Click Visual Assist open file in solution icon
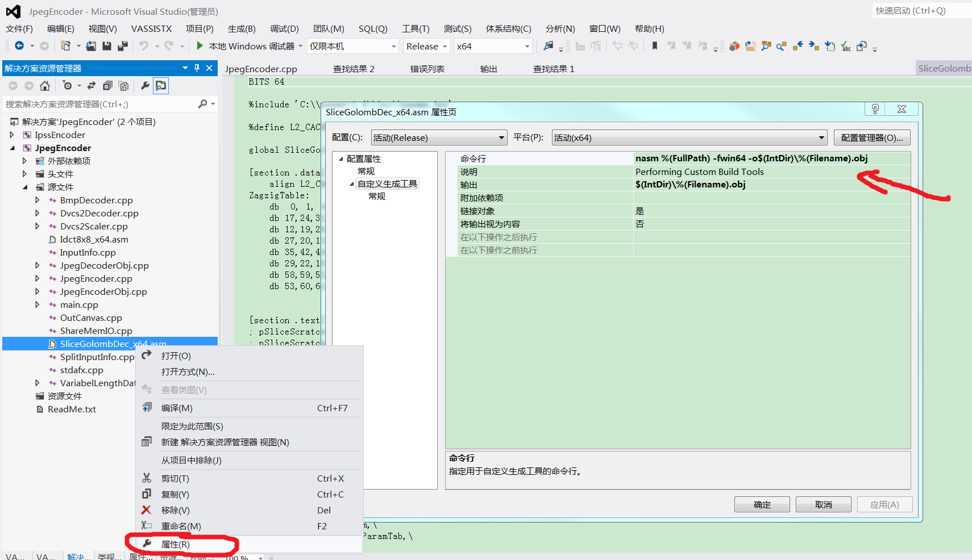The width and height of the screenshot is (972, 560). (750, 46)
